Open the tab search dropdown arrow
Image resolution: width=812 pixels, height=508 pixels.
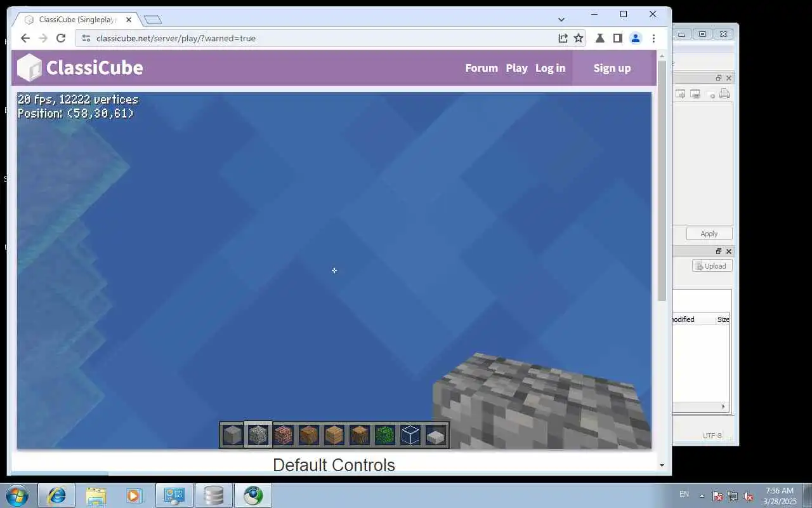[x=561, y=20]
